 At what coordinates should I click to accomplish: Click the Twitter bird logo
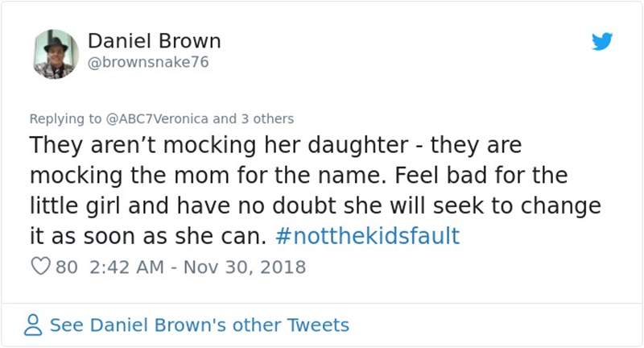coord(601,42)
